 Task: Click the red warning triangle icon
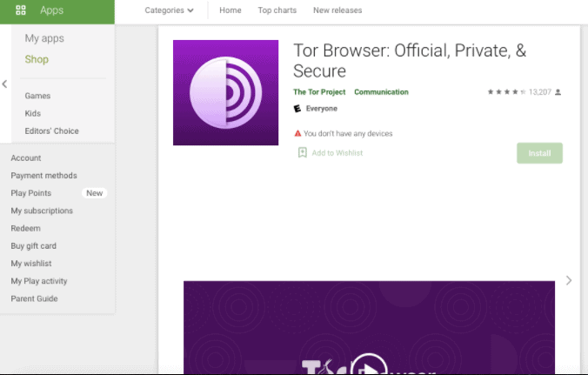click(297, 133)
